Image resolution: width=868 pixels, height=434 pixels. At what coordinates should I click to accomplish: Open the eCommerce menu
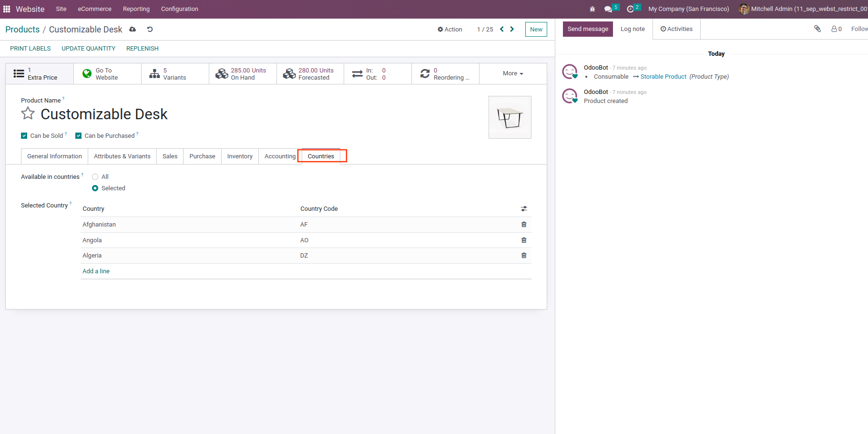(95, 9)
